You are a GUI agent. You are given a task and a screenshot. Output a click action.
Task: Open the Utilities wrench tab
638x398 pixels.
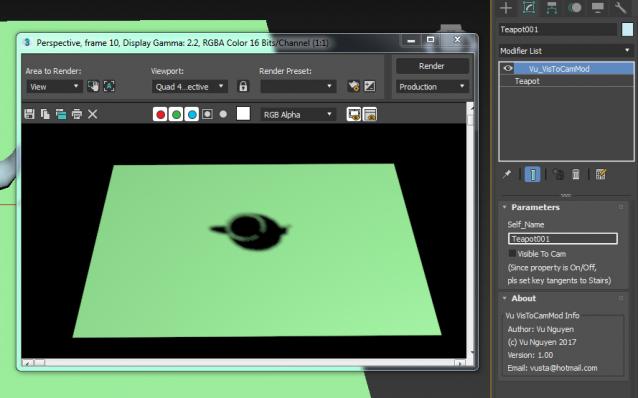pyautogui.click(x=620, y=8)
